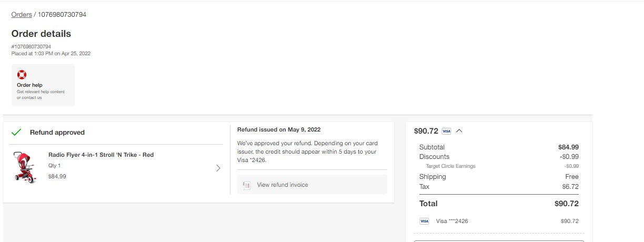Click 'Refund issued on May 9, 2022' text

[279, 129]
